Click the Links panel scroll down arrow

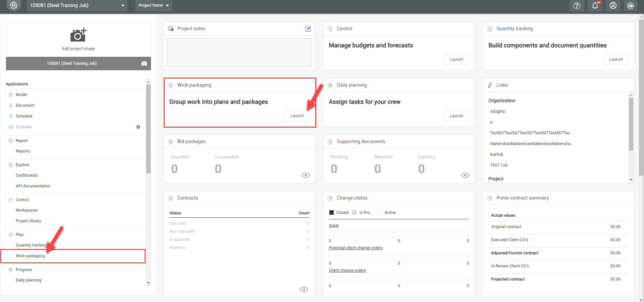631,180
